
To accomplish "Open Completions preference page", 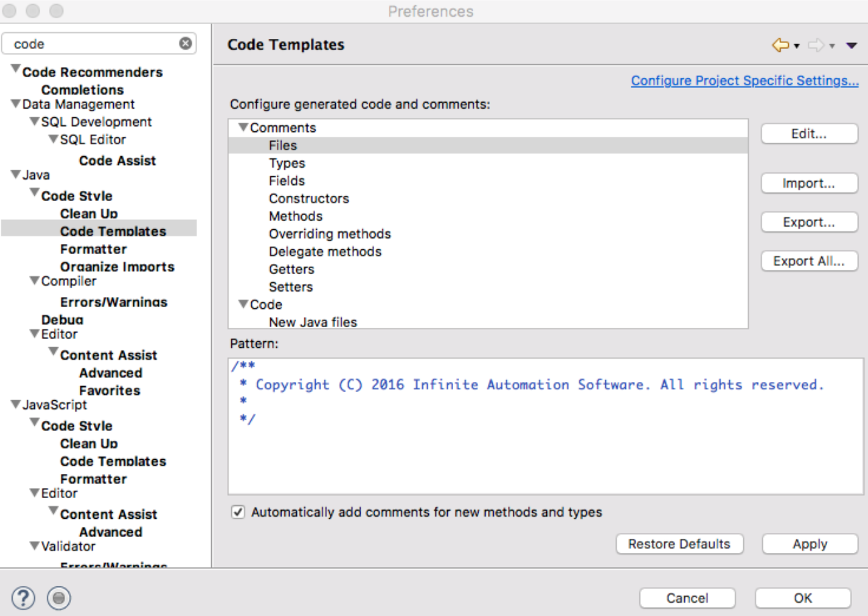I will pyautogui.click(x=82, y=90).
